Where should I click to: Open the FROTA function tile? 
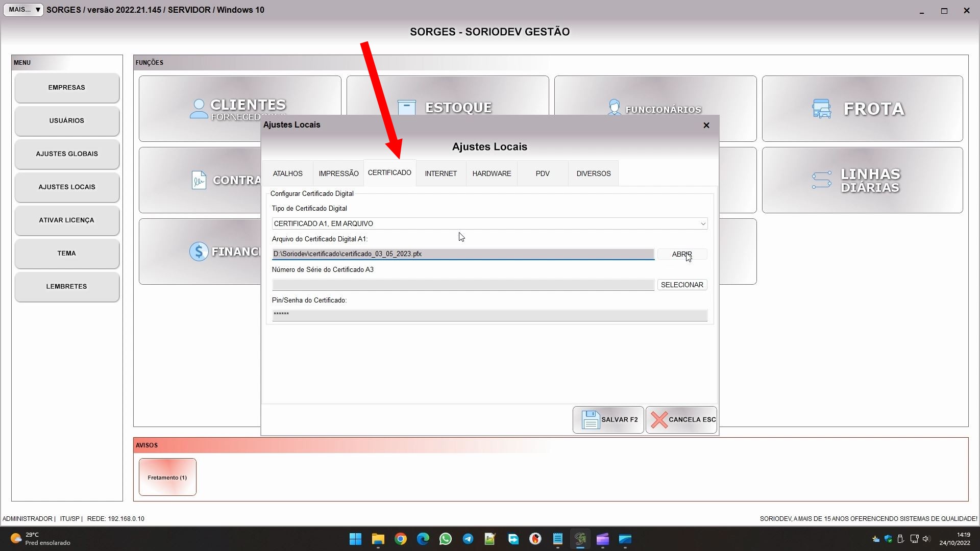(x=863, y=109)
